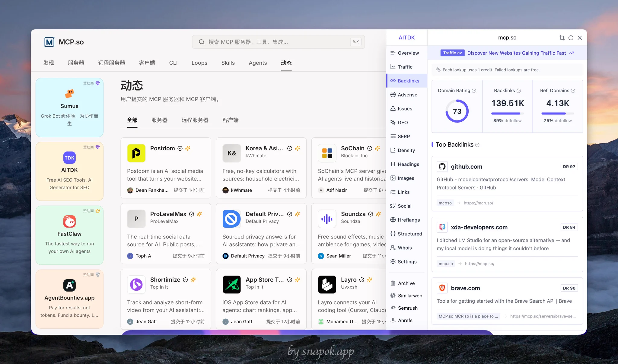Click the help icon next to Domain Rating
The image size is (618, 364).
[474, 91]
